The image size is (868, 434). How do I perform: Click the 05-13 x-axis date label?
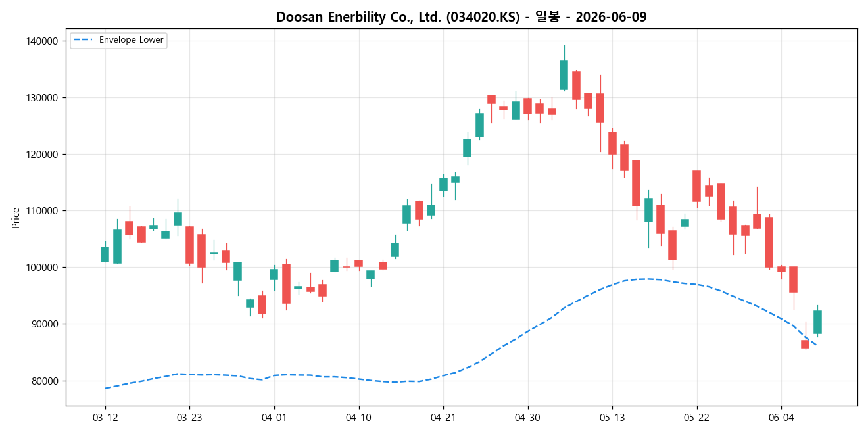pyautogui.click(x=612, y=418)
